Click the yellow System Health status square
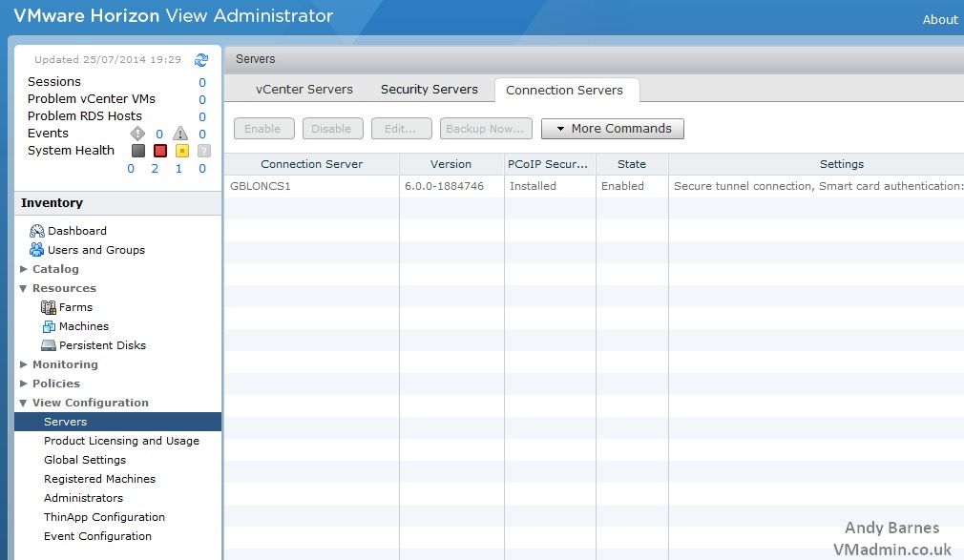 point(182,151)
